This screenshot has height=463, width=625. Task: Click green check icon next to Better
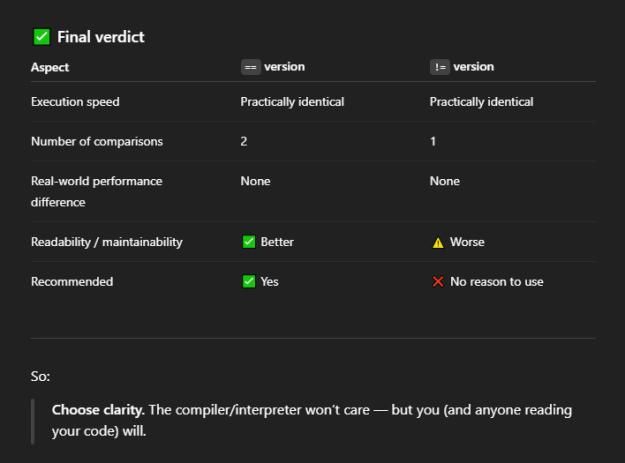click(x=249, y=242)
